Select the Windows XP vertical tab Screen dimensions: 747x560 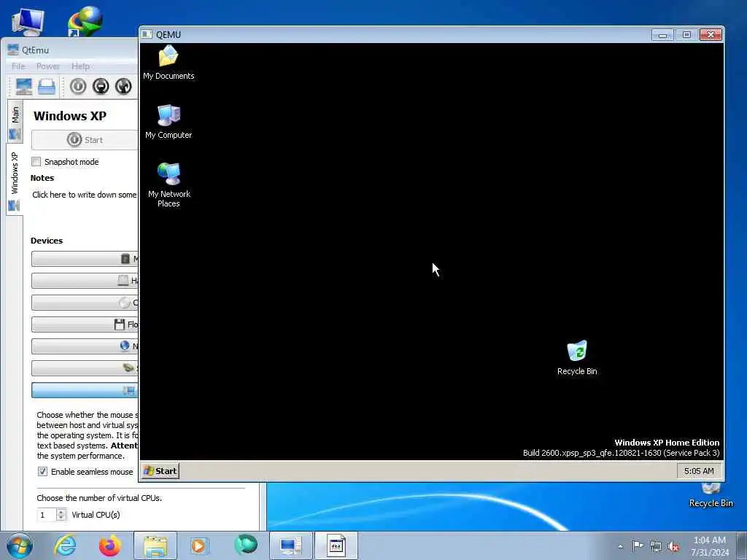coord(15,180)
